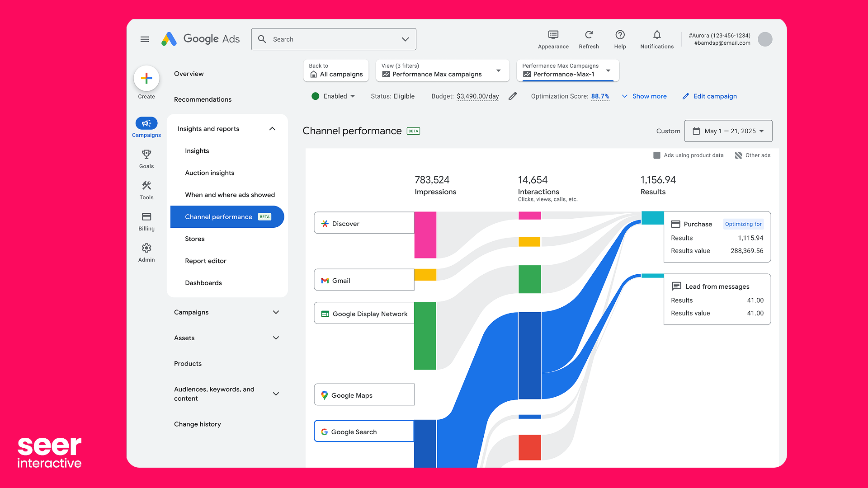Open the Admin gear icon
The width and height of the screenshot is (868, 488).
pos(146,248)
